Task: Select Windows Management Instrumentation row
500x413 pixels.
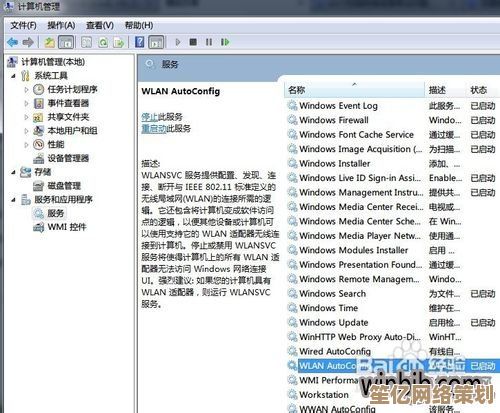Action: [393, 192]
